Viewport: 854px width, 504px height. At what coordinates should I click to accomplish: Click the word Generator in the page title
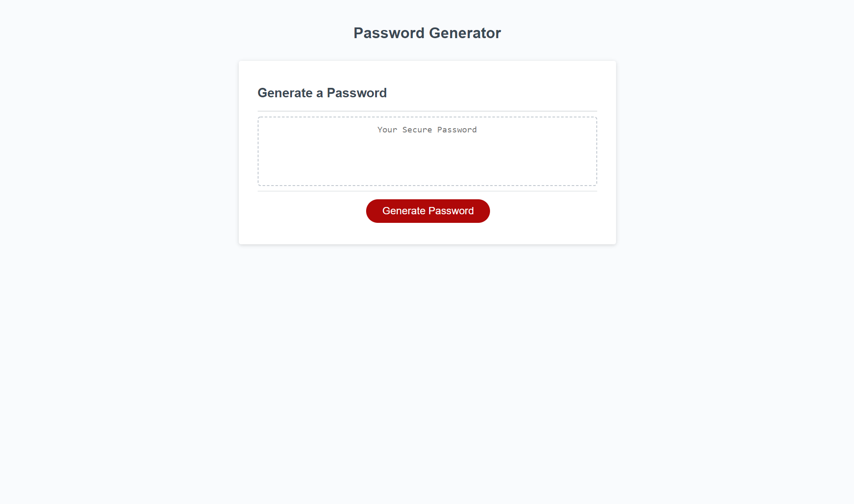[x=465, y=33]
